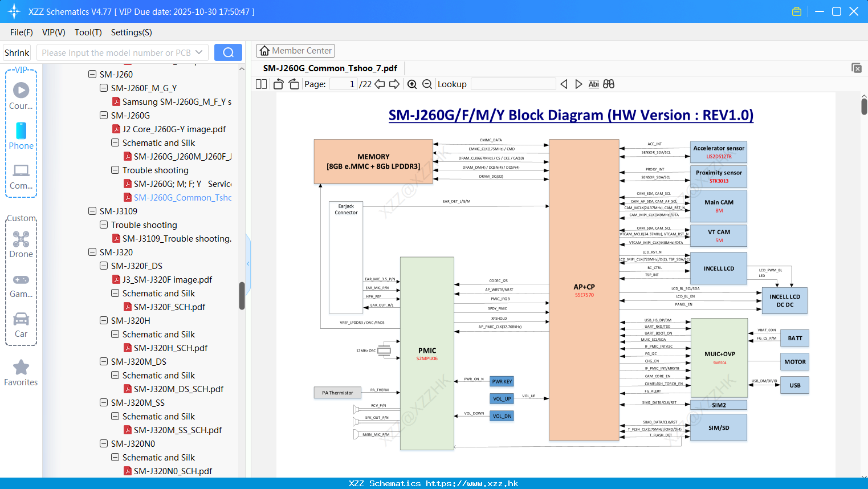868x489 pixels.
Task: Click the blue search button
Action: click(x=228, y=52)
